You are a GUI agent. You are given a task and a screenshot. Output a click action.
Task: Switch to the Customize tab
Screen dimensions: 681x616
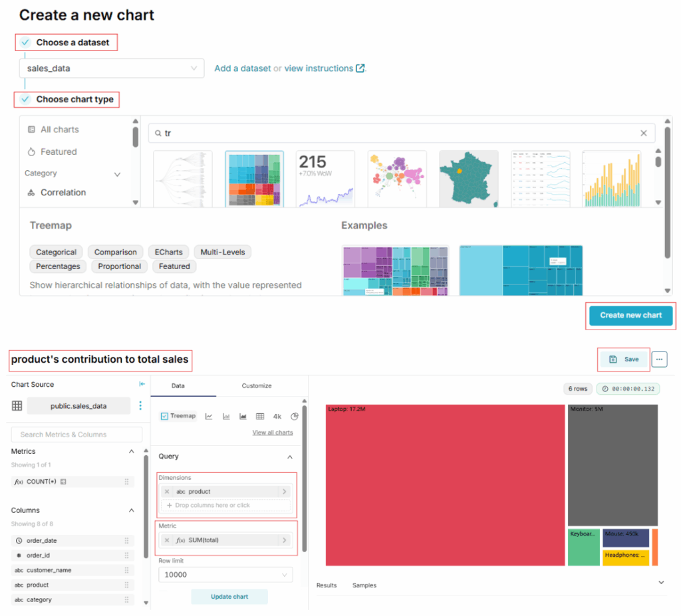(256, 385)
